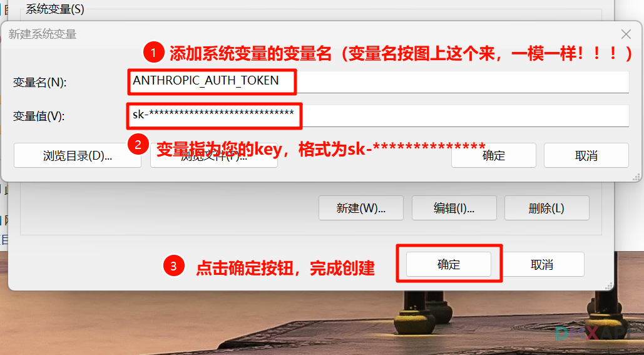Click the DMXAPI watermark logo
This screenshot has height=355, width=644.
592,333
